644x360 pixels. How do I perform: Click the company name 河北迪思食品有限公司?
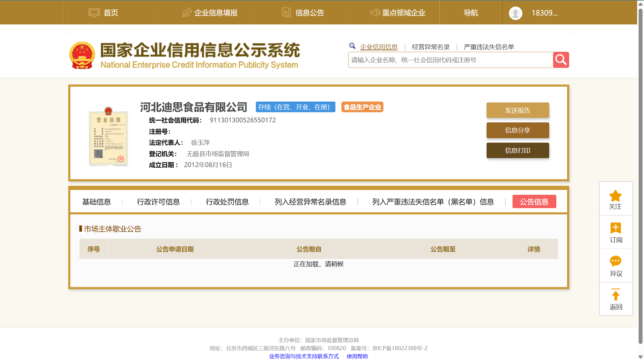[194, 107]
